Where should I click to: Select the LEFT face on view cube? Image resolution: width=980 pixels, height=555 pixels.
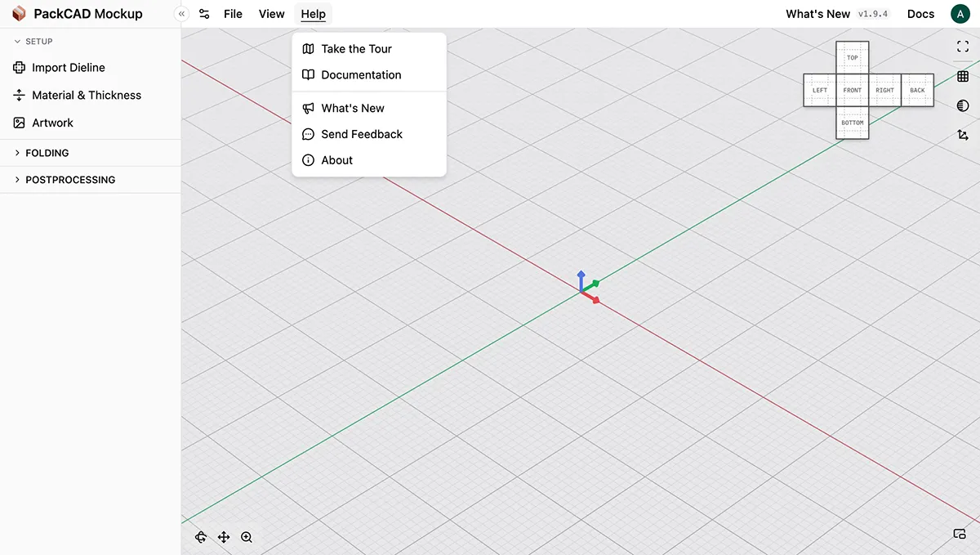tap(820, 91)
